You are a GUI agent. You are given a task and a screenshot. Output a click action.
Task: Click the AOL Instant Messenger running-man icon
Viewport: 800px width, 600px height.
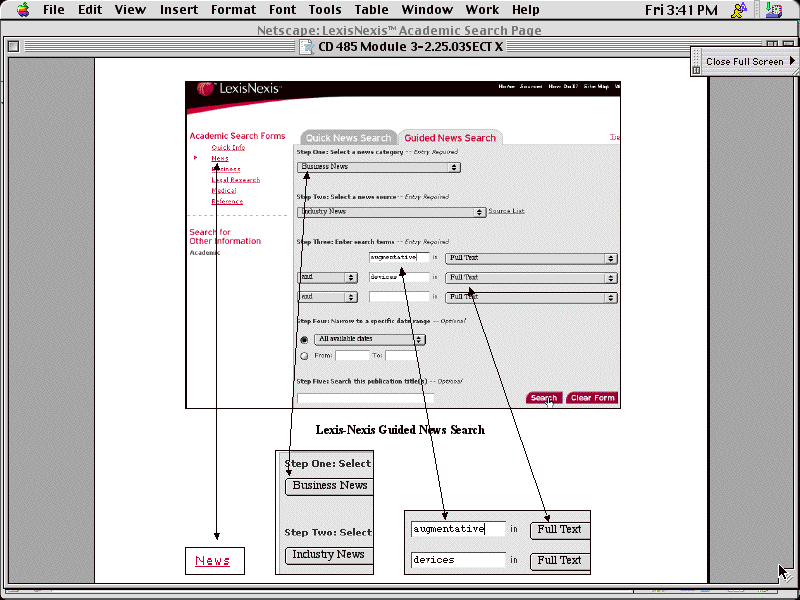[x=738, y=10]
